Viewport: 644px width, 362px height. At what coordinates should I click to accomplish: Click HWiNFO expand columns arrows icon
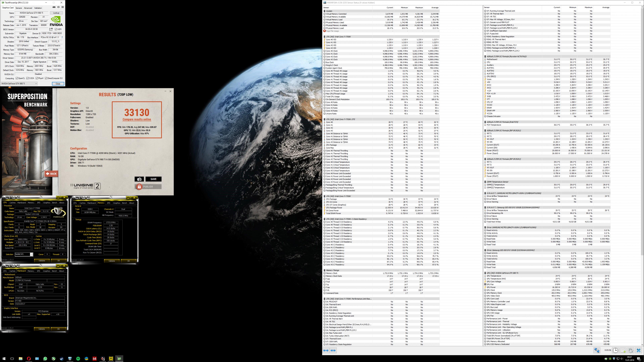[326, 350]
